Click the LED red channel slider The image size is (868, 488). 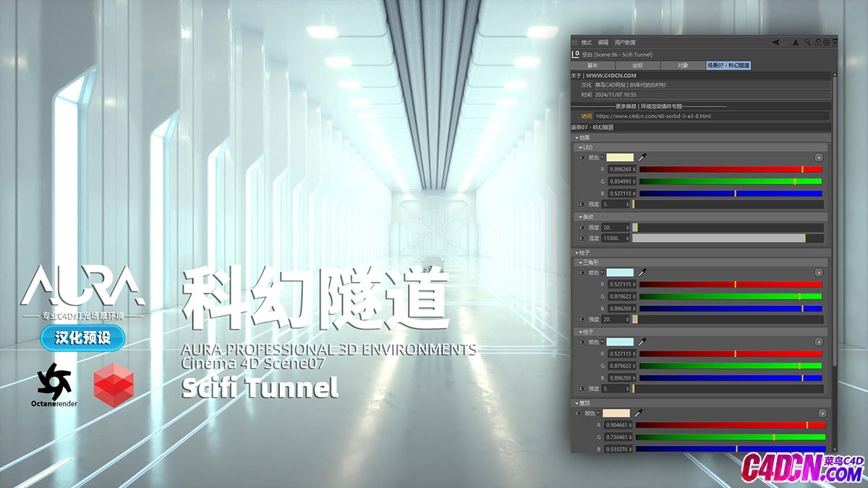point(731,169)
